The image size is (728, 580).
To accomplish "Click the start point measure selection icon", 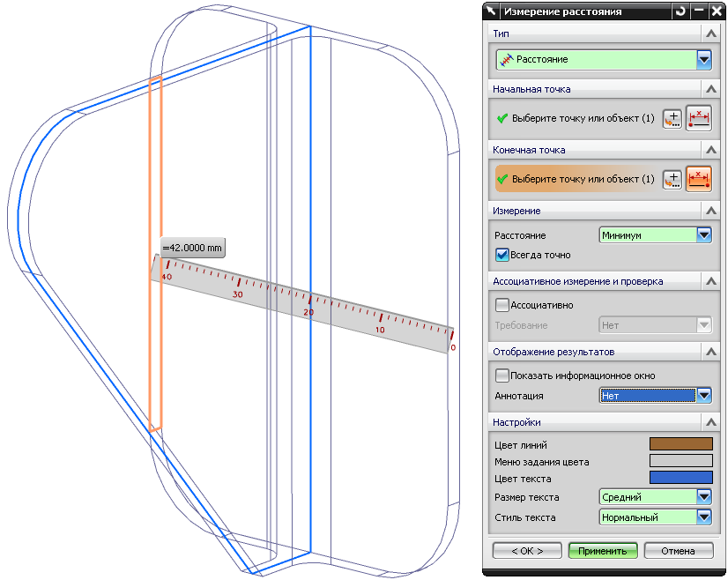I will (699, 118).
